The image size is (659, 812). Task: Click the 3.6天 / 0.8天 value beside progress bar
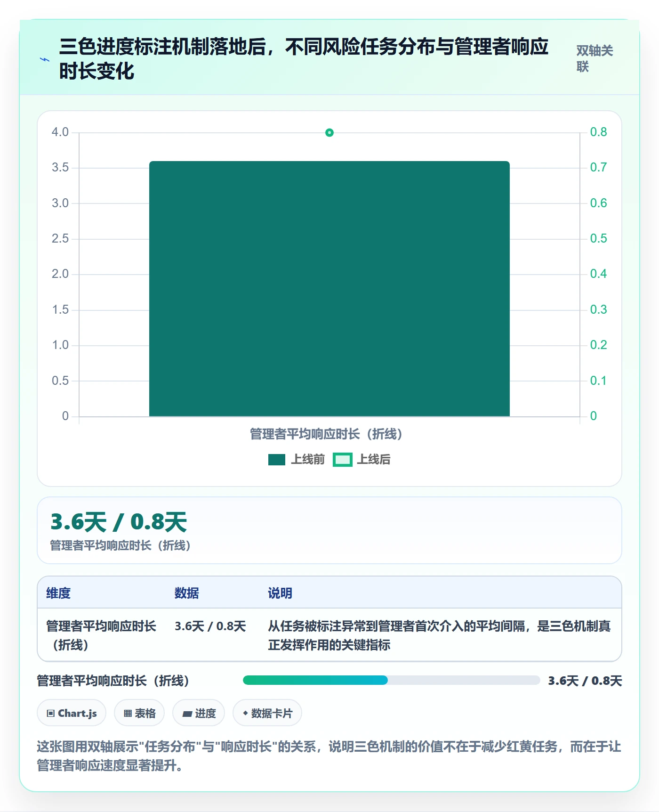[x=585, y=681]
